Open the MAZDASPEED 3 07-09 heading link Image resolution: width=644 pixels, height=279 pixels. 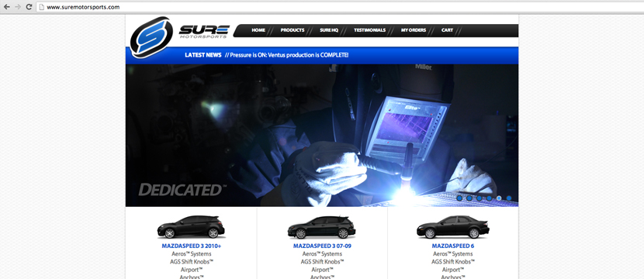pyautogui.click(x=322, y=246)
